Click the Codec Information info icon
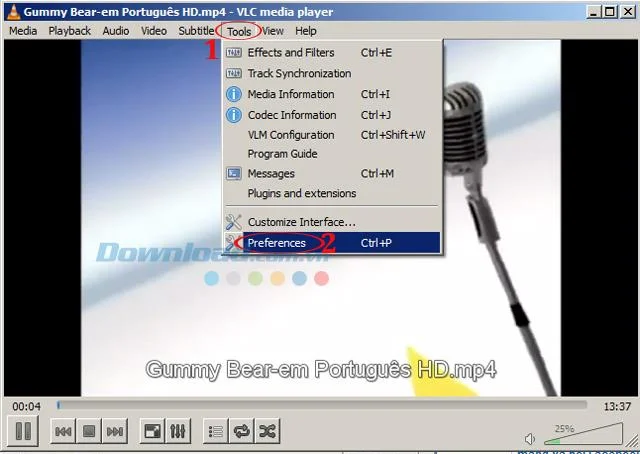640x454 pixels. pos(233,115)
